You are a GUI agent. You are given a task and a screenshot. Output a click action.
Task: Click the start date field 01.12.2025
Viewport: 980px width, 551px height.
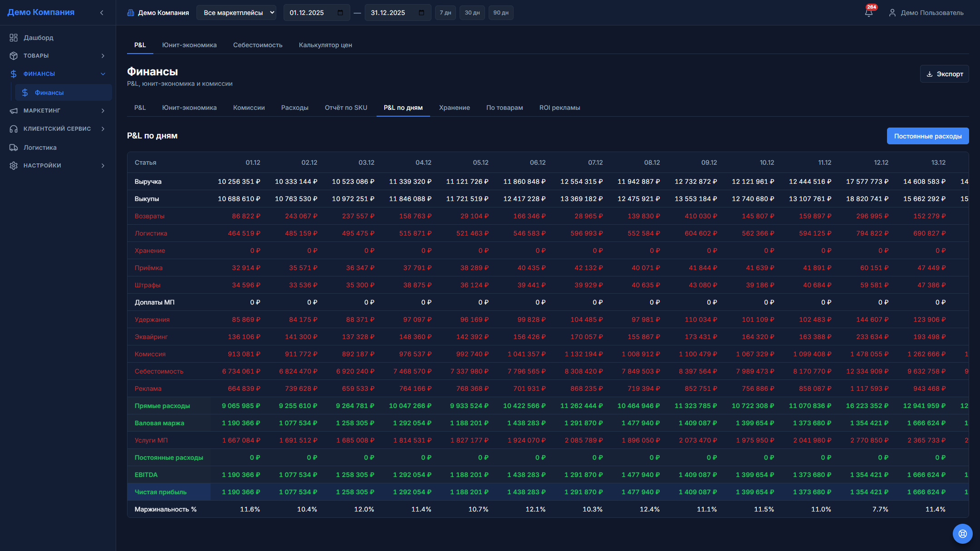tap(317, 13)
